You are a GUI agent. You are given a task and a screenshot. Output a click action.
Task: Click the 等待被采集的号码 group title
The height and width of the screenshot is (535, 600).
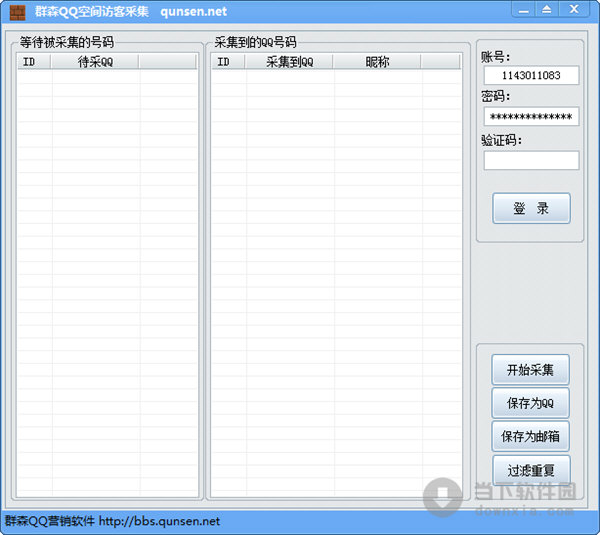67,42
